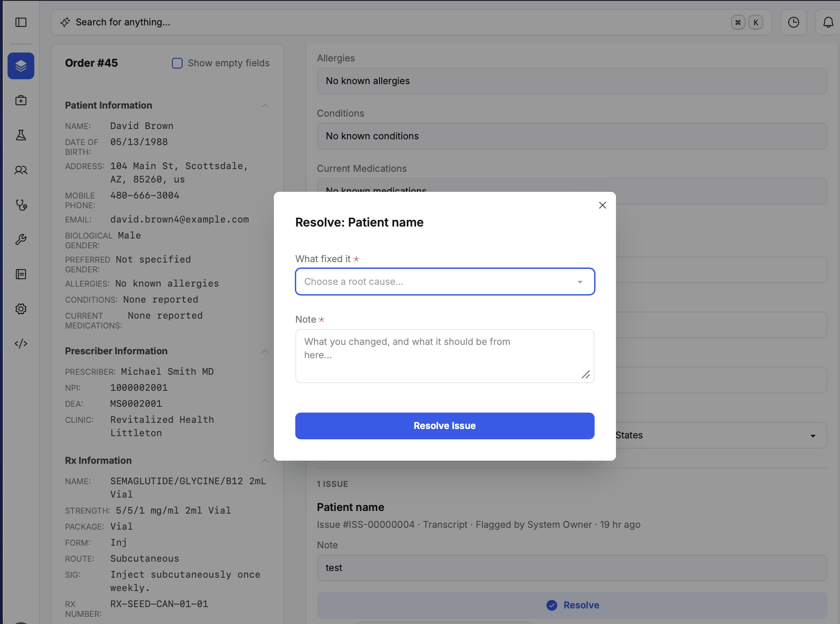Click the command key shortcut badge
The width and height of the screenshot is (840, 624).
[x=738, y=22]
